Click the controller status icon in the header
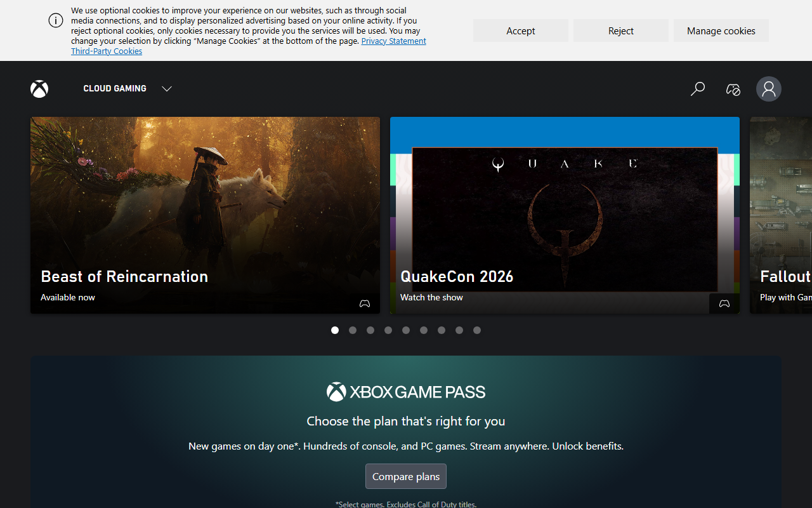The width and height of the screenshot is (812, 508). tap(733, 89)
